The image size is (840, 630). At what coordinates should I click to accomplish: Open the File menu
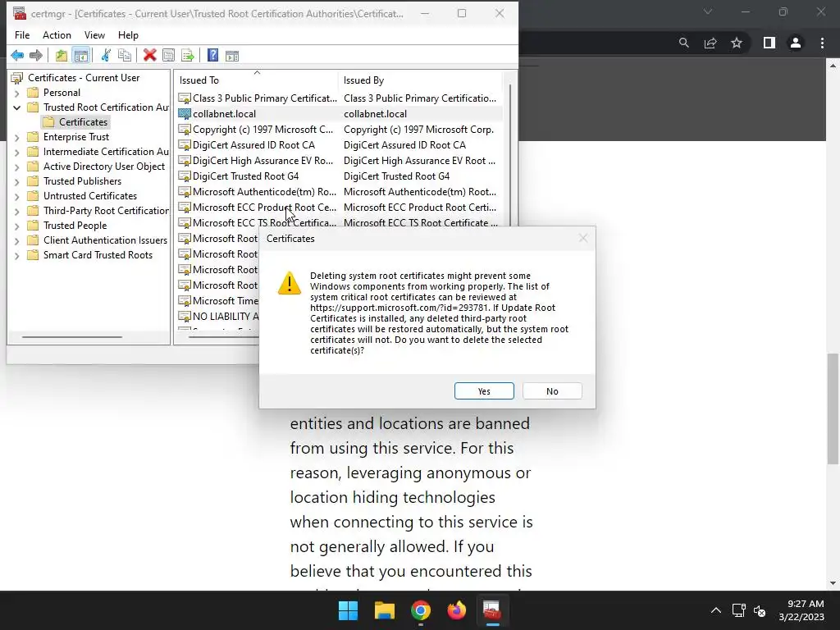pyautogui.click(x=22, y=34)
